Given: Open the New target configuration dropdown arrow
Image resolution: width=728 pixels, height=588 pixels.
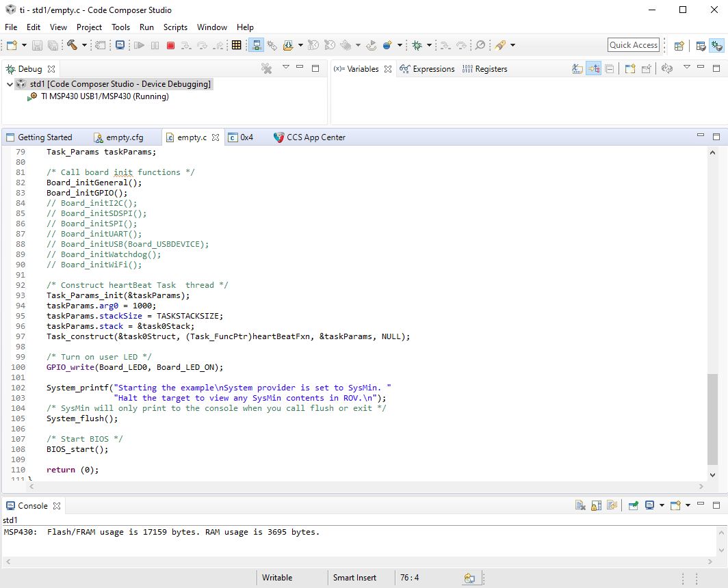Looking at the screenshot, I should pos(400,45).
